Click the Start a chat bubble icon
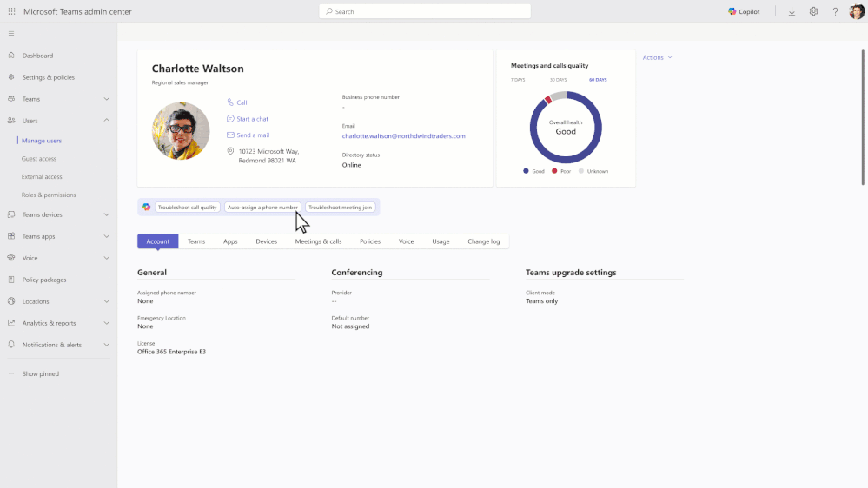Screen dimensions: 868x488 pyautogui.click(x=230, y=118)
